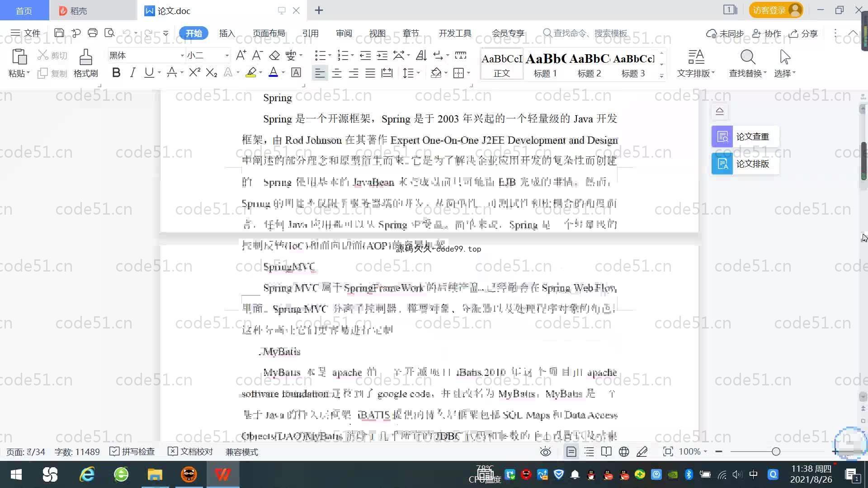
Task: Apply the 标题 1 style
Action: point(546,65)
